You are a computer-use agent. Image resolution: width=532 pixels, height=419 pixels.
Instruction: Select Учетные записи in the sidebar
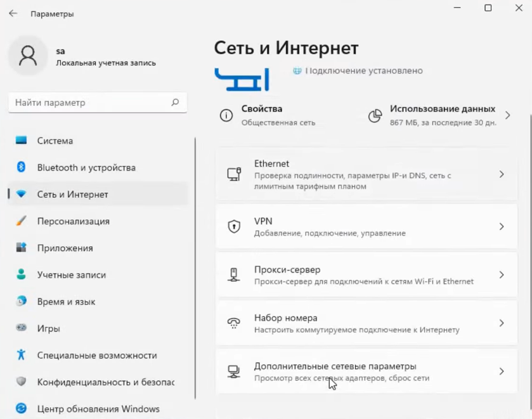98,274
